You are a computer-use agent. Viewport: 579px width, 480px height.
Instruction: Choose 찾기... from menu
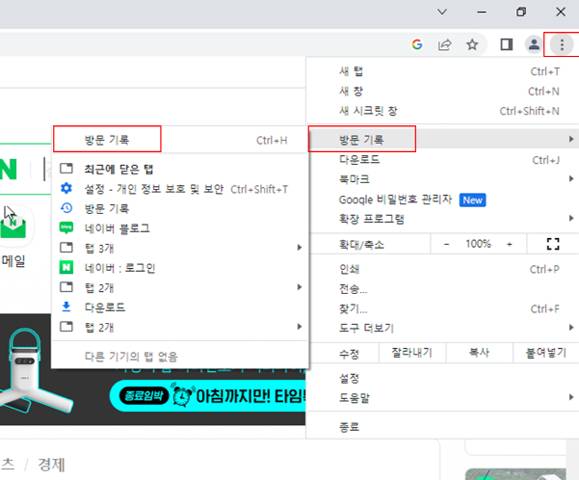[442, 309]
